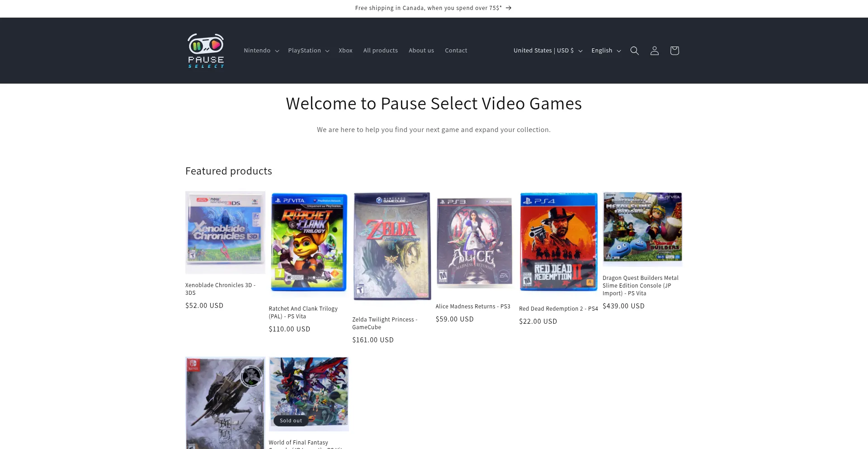
Task: Open the About us page
Action: pos(421,51)
